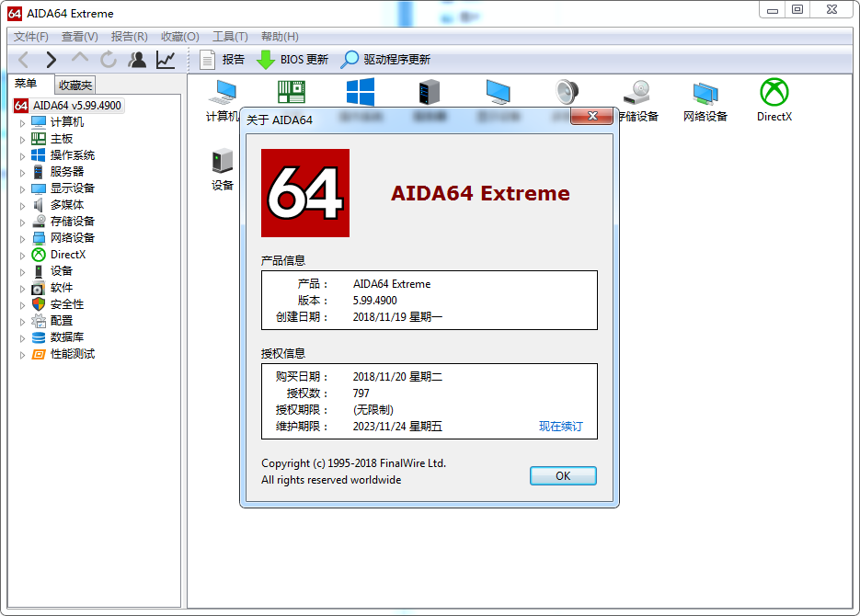Open the large 设备 icon in main pane
Image resolution: width=860 pixels, height=616 pixels.
point(223,169)
